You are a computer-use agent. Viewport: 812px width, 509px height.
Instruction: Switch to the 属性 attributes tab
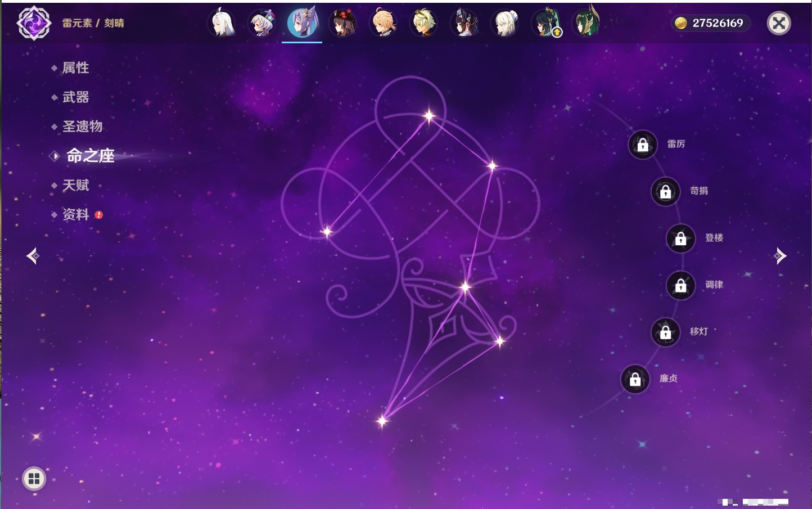click(x=75, y=68)
